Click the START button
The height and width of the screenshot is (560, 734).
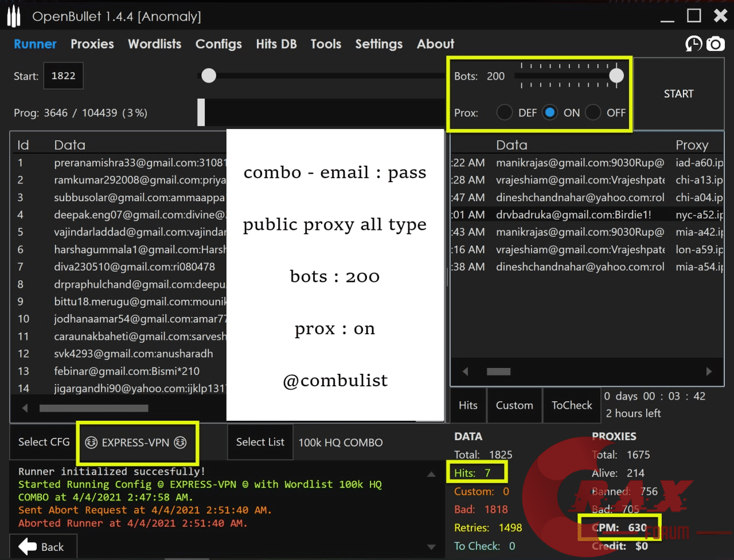(x=679, y=94)
